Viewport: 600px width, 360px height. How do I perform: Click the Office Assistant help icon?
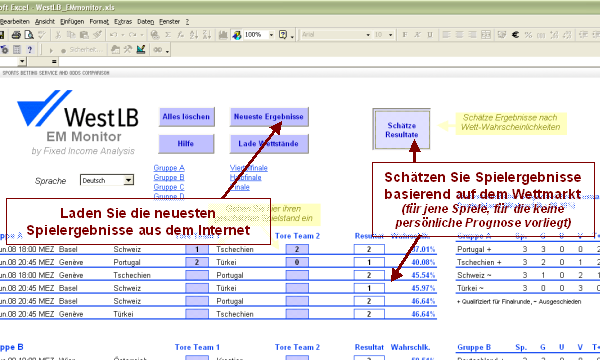point(283,35)
